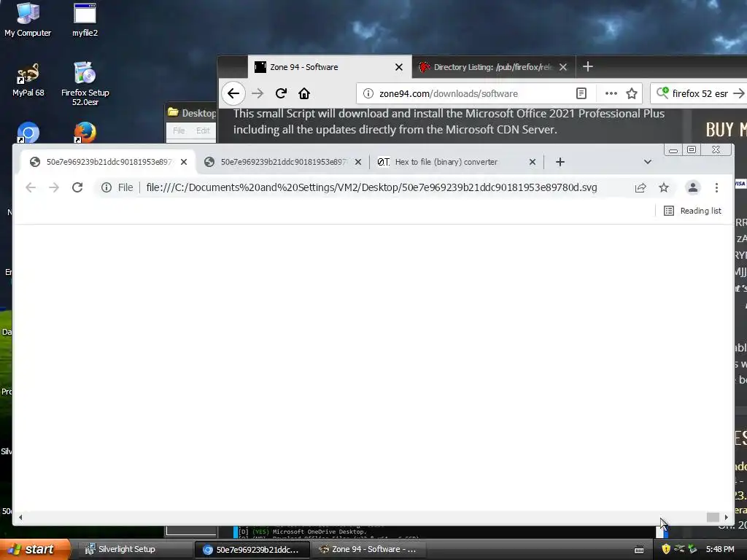Open a new Chrome tab
Viewport: 747px width, 560px height.
tap(560, 162)
